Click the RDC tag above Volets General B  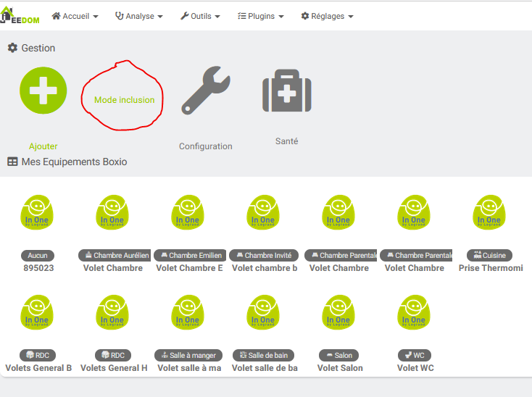click(38, 355)
